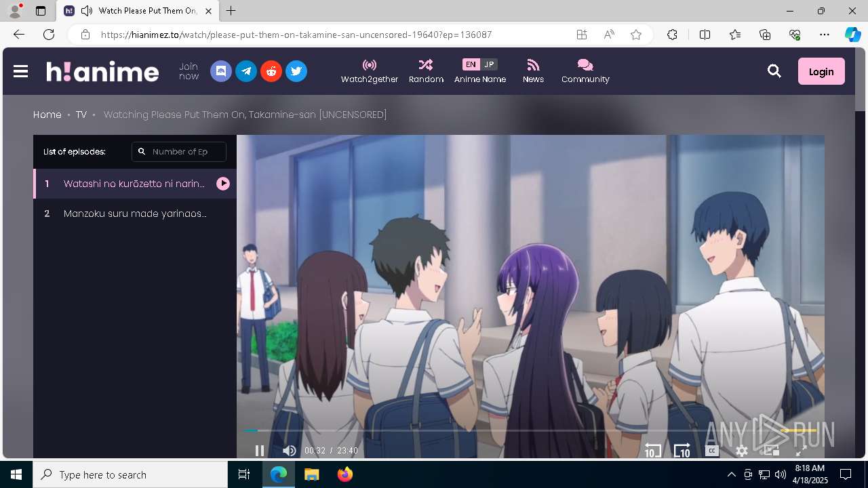Click the taskbar search box
Image resolution: width=868 pixels, height=488 pixels.
(130, 474)
